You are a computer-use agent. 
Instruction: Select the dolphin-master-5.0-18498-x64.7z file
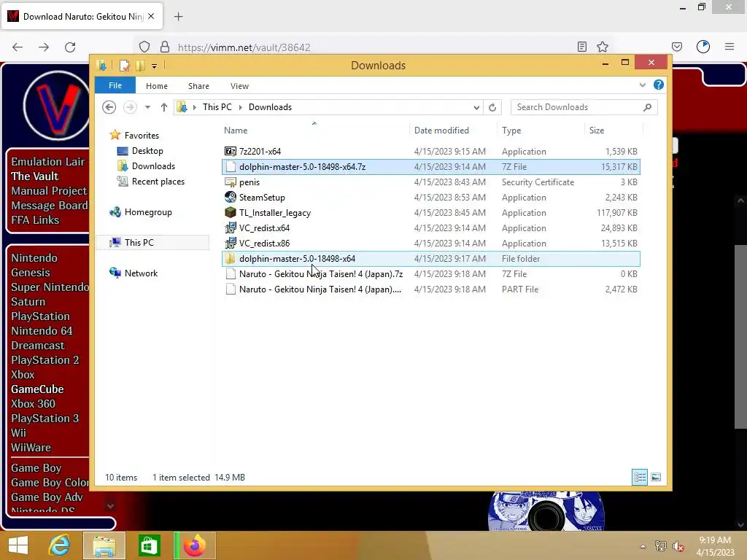(430, 167)
